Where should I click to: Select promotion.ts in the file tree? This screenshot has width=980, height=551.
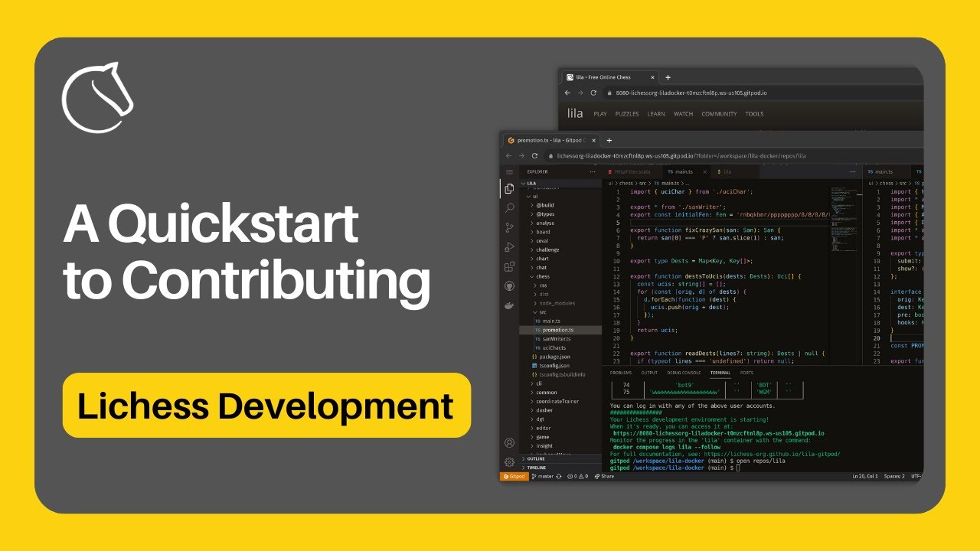[557, 331]
